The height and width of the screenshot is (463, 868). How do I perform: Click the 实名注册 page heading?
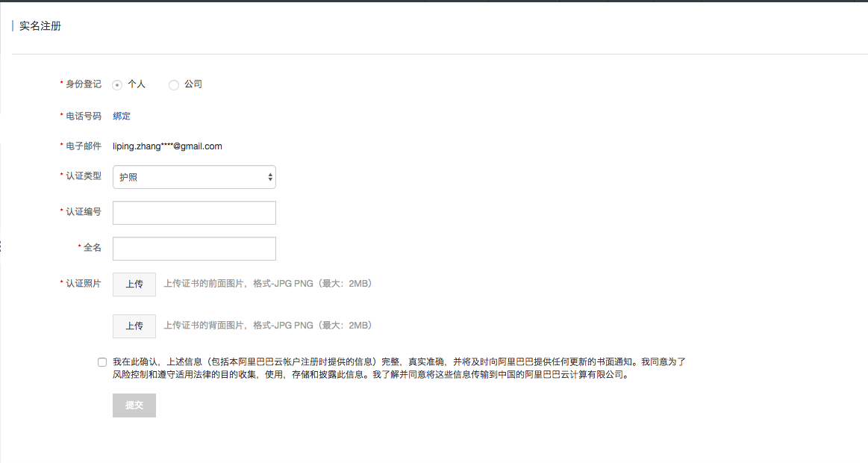(40, 26)
